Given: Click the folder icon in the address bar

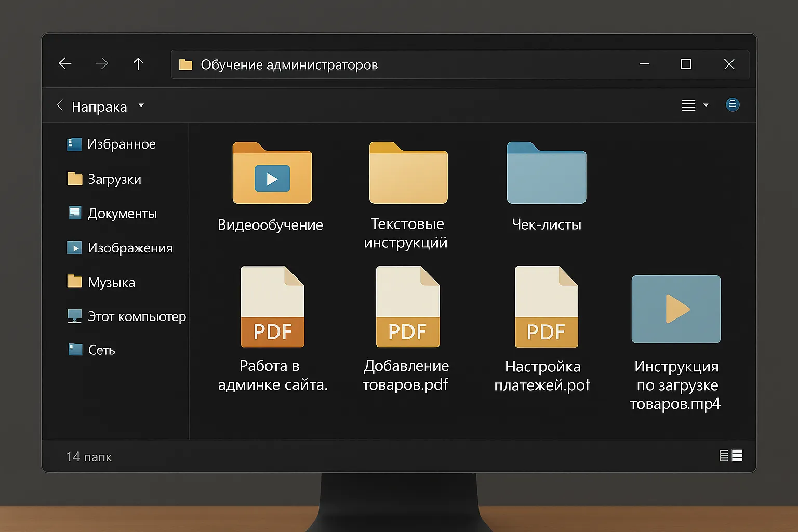Looking at the screenshot, I should coord(185,64).
